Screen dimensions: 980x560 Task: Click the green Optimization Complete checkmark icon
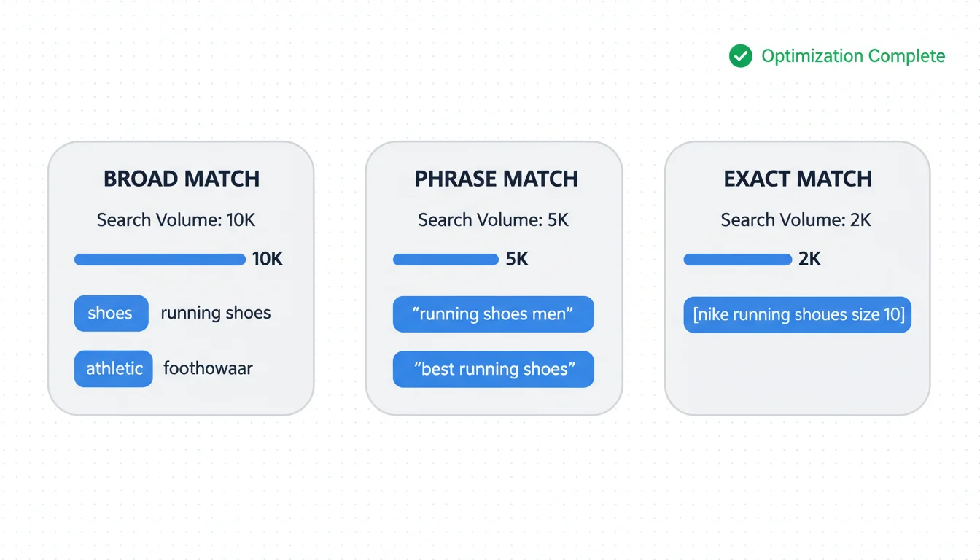(741, 56)
